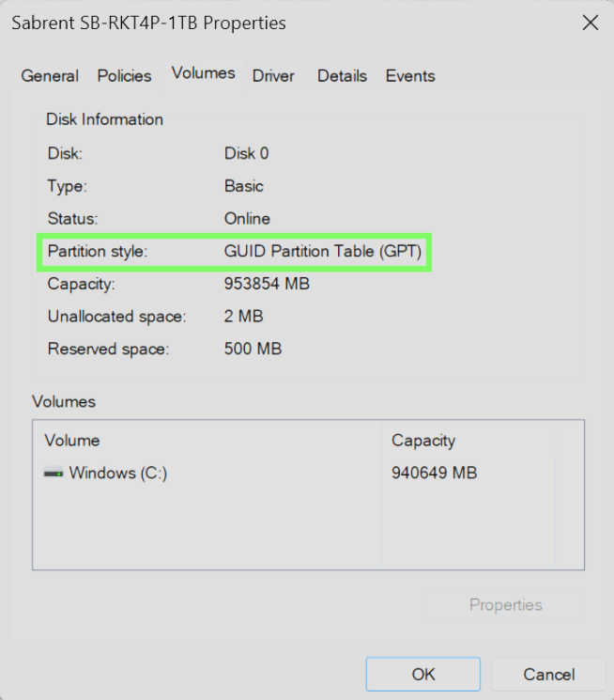
Task: Click the Capacity column header
Action: [423, 441]
